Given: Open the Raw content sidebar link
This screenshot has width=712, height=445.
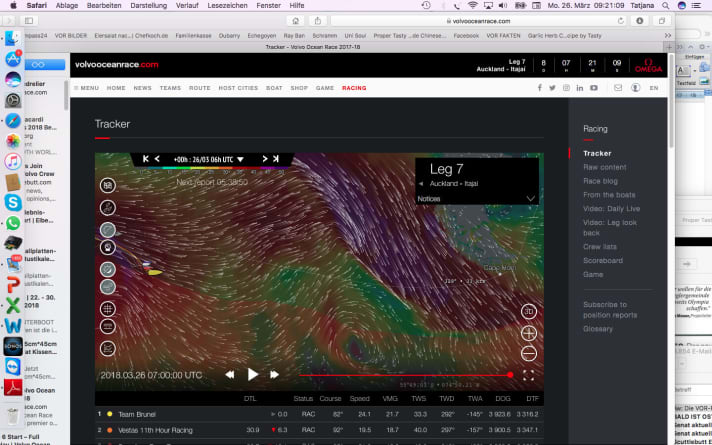Looking at the screenshot, I should tap(604, 167).
